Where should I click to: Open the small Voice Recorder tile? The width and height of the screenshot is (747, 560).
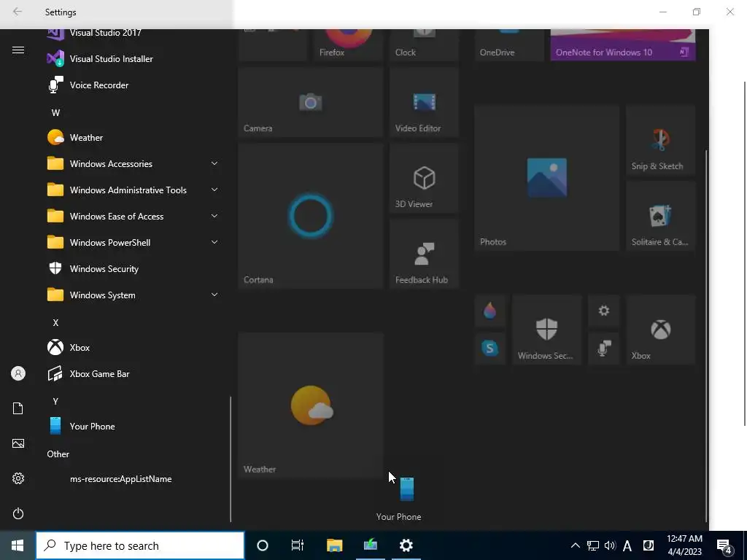point(603,349)
